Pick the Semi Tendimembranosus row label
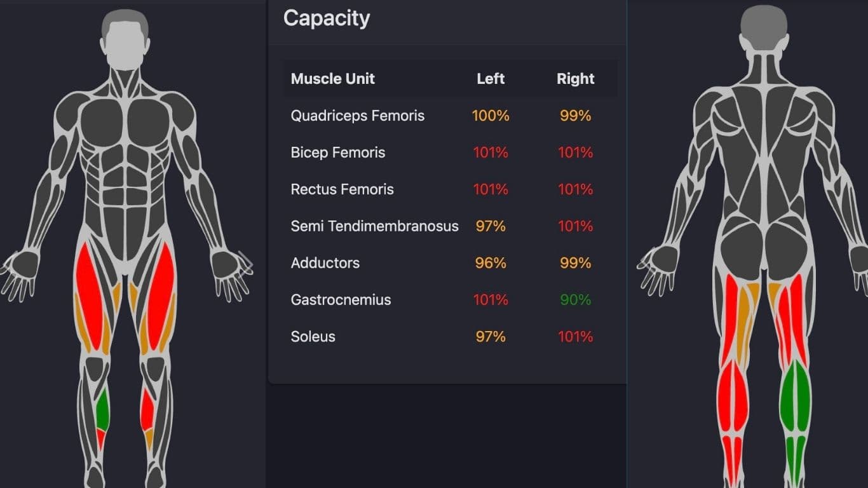The height and width of the screenshot is (488, 868). tap(375, 226)
